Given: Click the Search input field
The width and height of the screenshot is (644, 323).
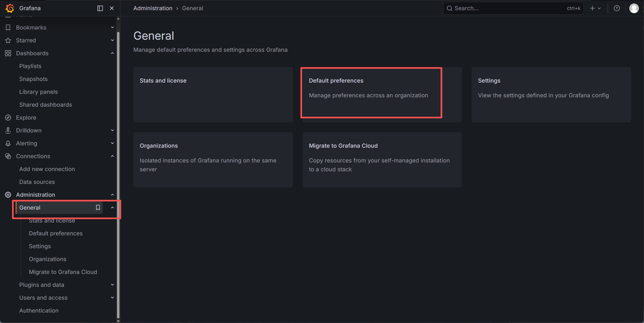Looking at the screenshot, I should 513,8.
